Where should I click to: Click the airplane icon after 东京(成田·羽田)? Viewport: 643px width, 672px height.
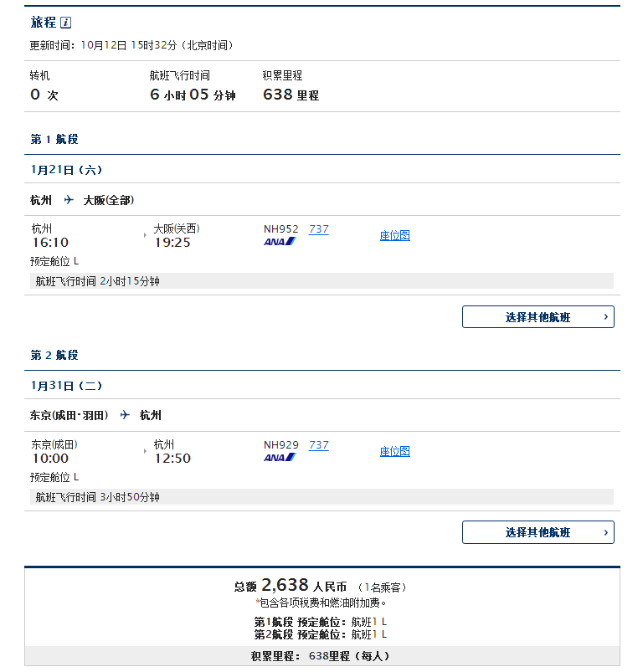pos(125,415)
